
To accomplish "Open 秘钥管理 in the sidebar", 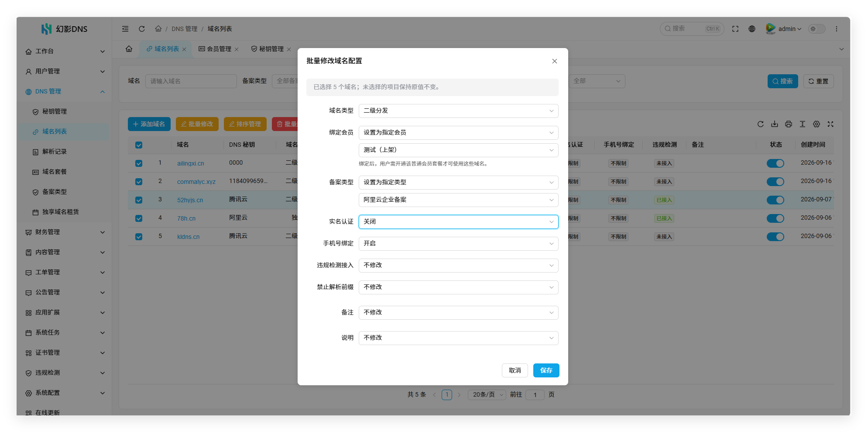I will point(65,111).
